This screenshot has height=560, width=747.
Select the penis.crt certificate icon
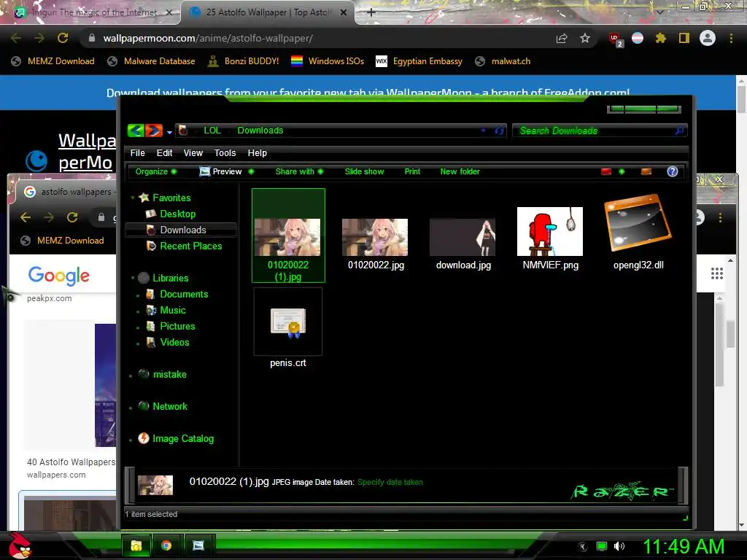(x=288, y=323)
